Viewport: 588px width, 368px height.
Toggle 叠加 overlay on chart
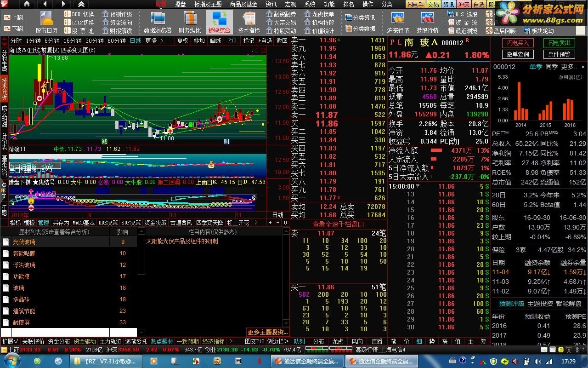tap(199, 40)
